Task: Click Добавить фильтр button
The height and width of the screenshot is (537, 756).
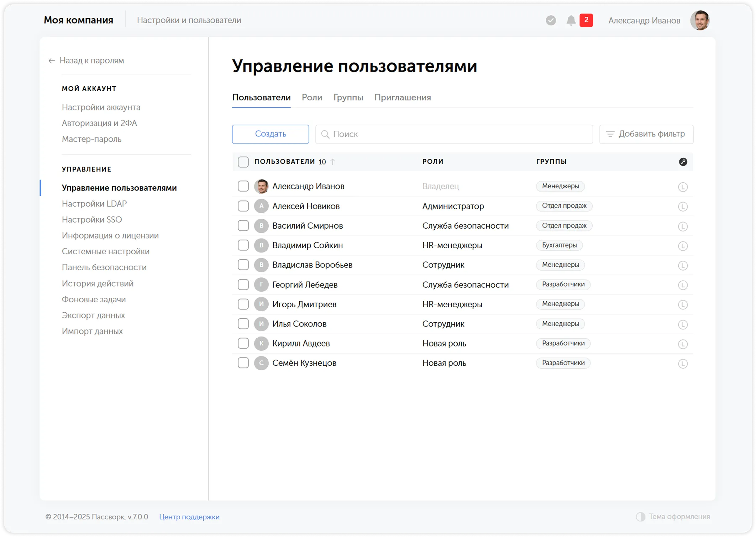Action: (x=646, y=134)
